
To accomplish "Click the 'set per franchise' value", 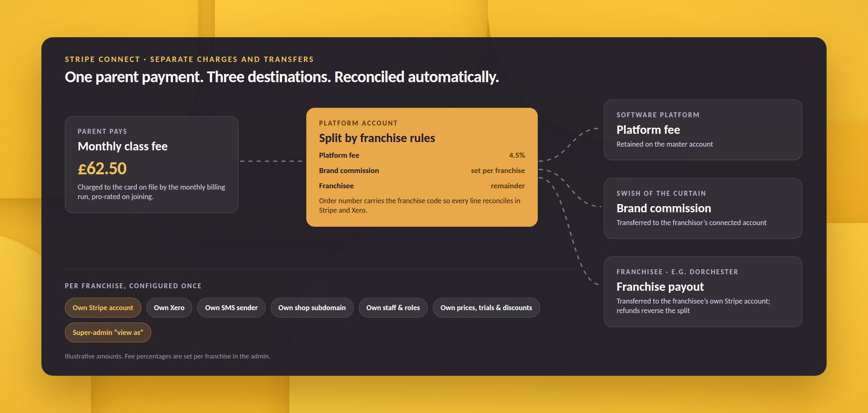I will pos(498,171).
